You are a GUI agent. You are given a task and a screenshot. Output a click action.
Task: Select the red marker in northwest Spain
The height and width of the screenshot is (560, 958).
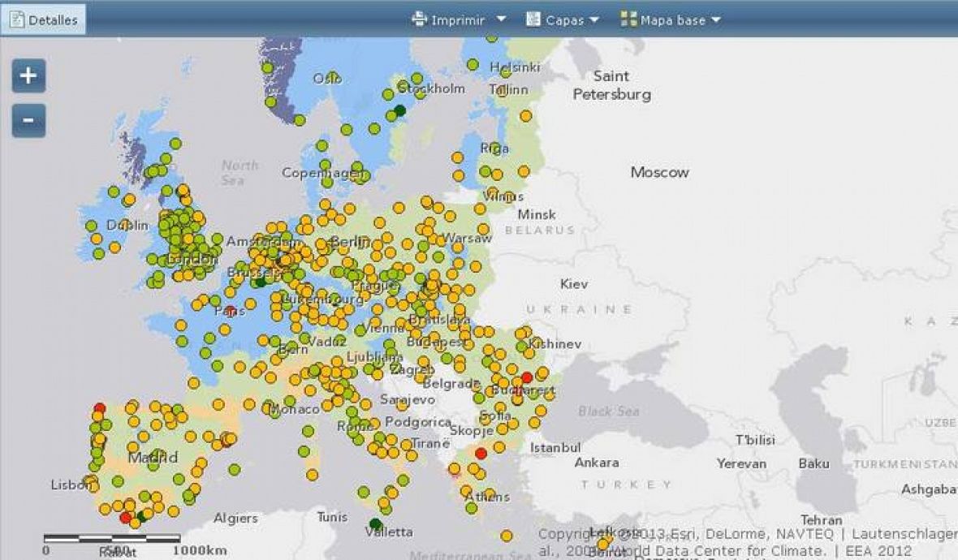[100, 408]
